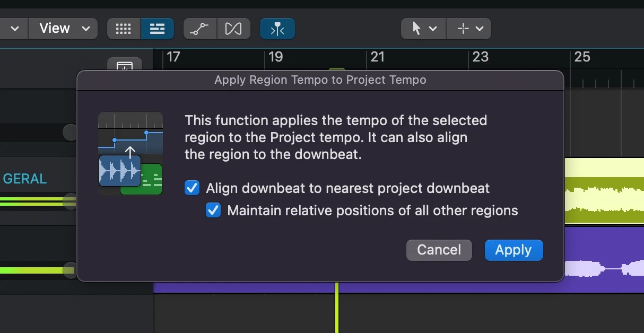Click the Apply button
644x333 pixels.
point(514,250)
